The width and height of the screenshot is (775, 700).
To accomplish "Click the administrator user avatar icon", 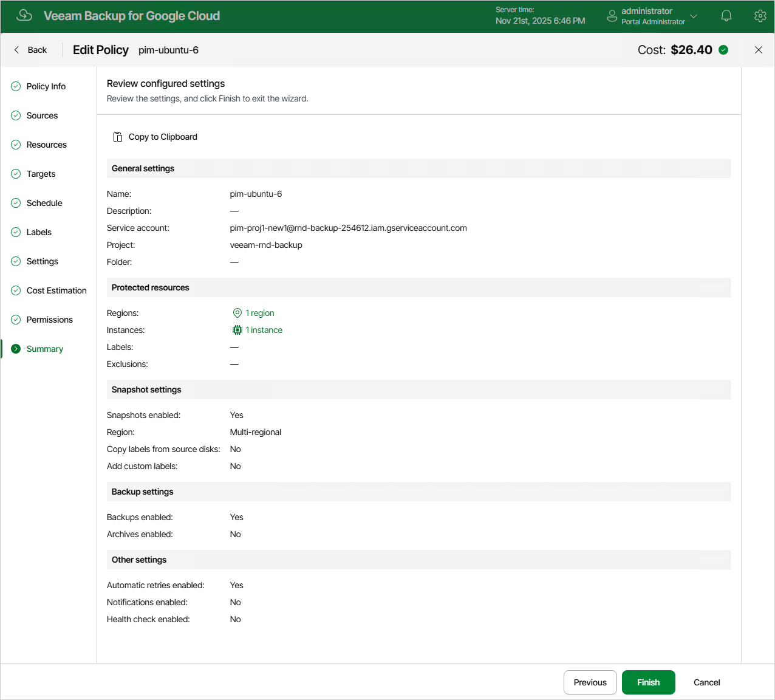I will [612, 16].
